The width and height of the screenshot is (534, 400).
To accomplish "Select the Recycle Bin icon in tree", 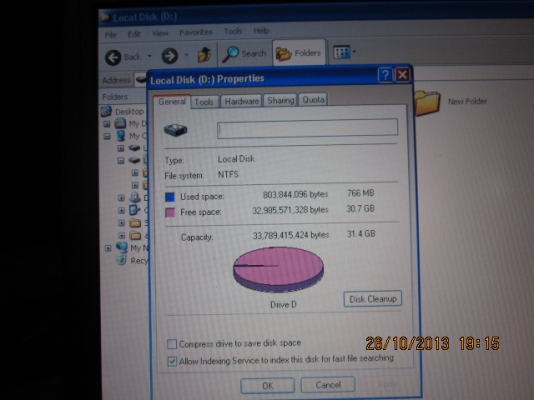I will (x=121, y=260).
